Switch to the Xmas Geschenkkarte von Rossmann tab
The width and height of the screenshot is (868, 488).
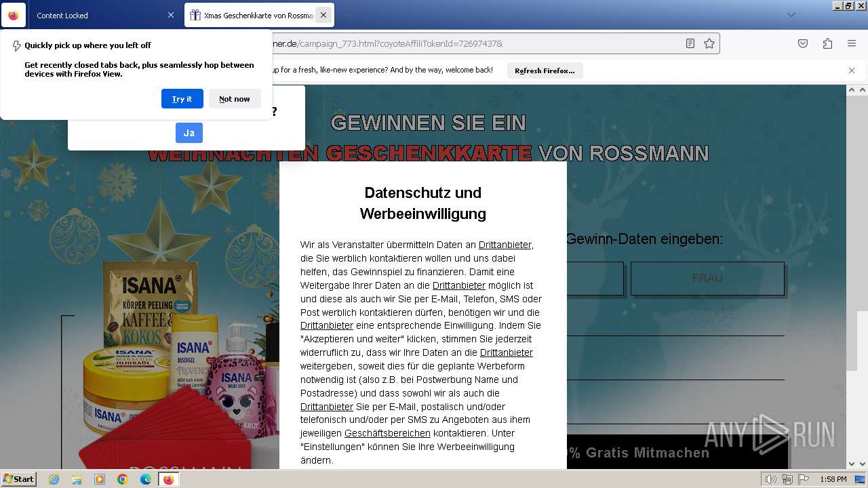coord(259,15)
